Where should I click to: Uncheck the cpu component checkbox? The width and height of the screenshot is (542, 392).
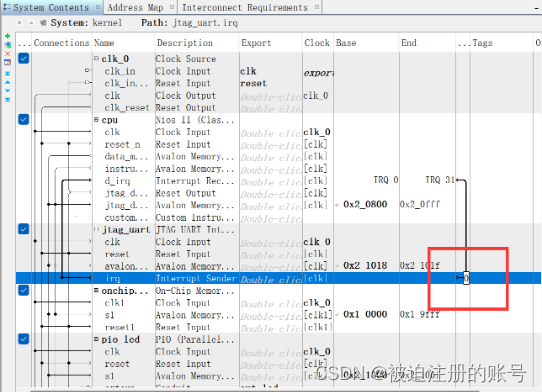click(24, 119)
